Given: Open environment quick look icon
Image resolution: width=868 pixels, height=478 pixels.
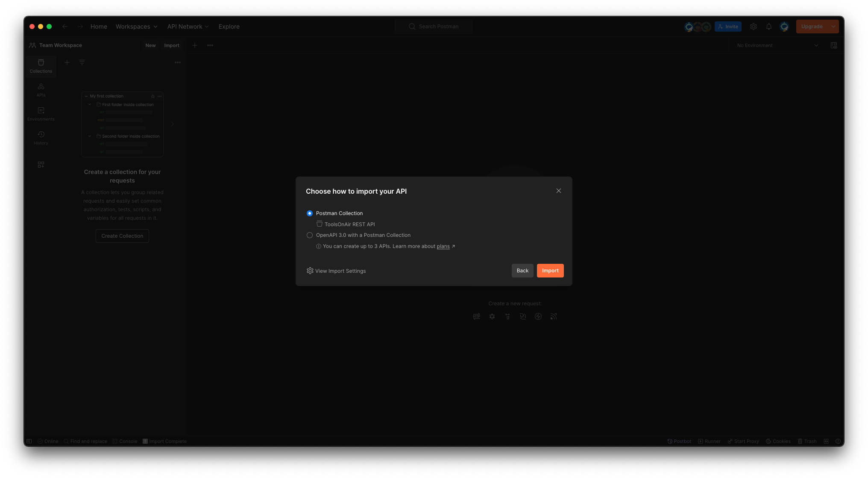Looking at the screenshot, I should [x=834, y=45].
